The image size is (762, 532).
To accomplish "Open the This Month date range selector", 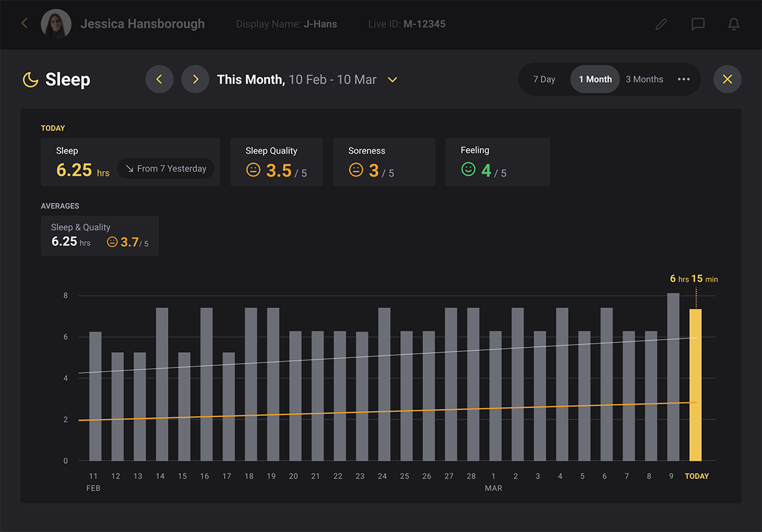I will coord(297,80).
